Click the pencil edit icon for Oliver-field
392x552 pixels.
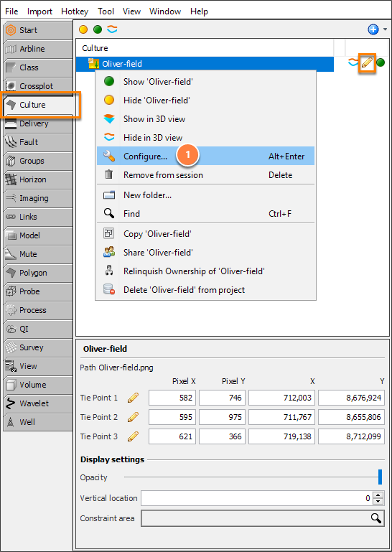pos(367,63)
